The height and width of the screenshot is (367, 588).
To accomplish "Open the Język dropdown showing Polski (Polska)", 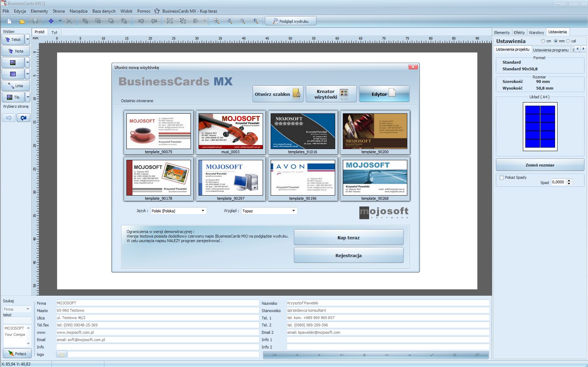I will (202, 211).
